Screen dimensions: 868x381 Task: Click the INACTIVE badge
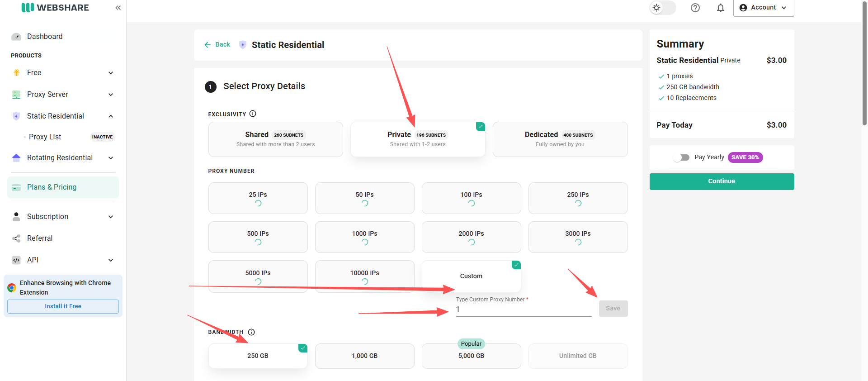tap(103, 137)
